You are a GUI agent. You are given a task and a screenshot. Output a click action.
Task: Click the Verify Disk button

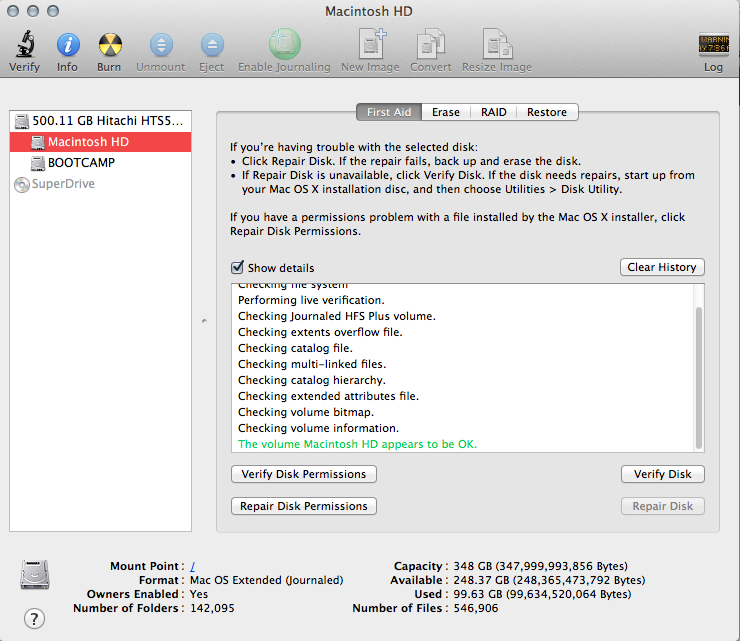click(x=663, y=474)
